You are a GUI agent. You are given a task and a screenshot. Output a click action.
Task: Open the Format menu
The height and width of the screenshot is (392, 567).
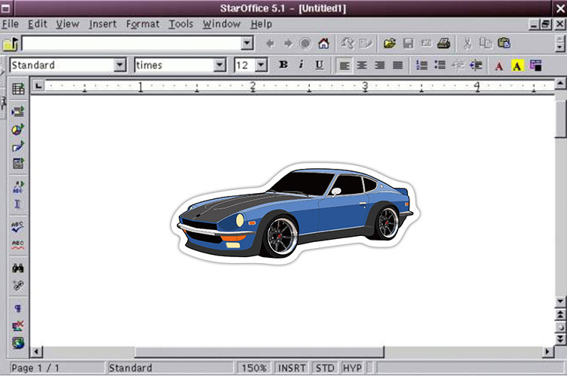click(x=143, y=24)
